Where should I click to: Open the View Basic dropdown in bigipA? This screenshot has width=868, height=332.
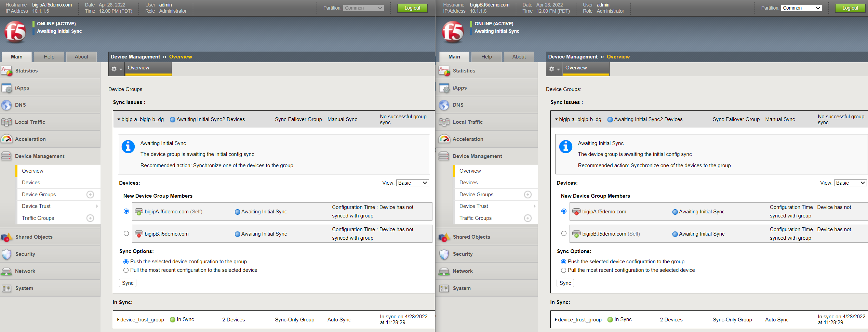click(413, 183)
